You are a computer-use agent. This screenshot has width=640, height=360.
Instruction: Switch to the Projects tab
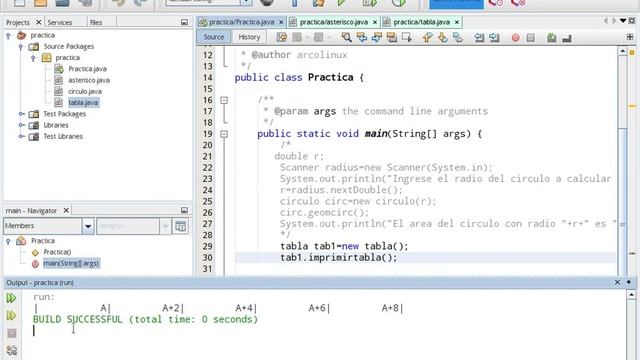click(18, 22)
